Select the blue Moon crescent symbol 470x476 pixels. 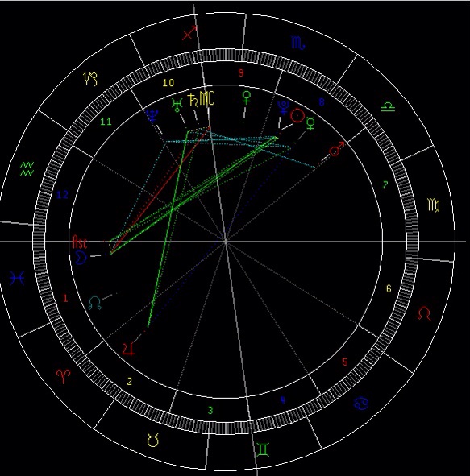(81, 258)
